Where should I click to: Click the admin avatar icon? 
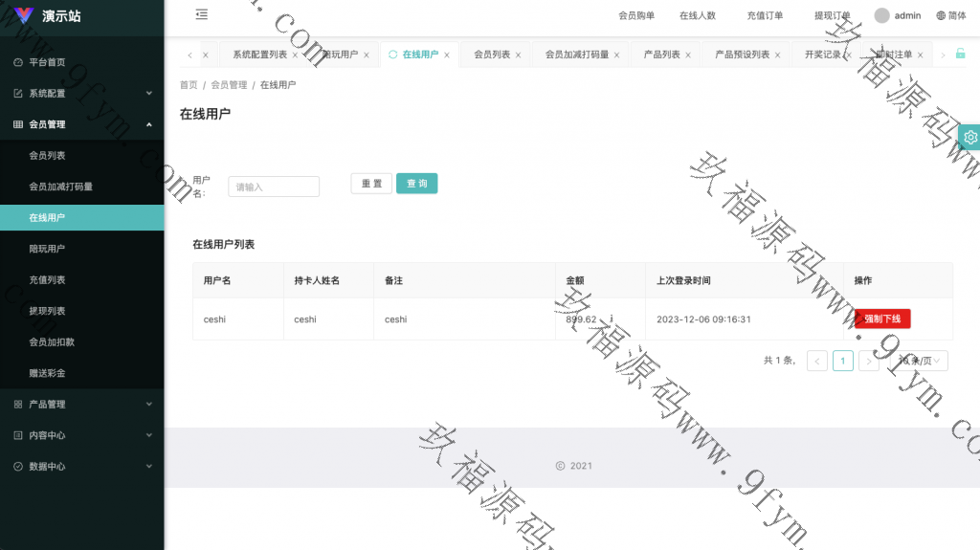881,15
